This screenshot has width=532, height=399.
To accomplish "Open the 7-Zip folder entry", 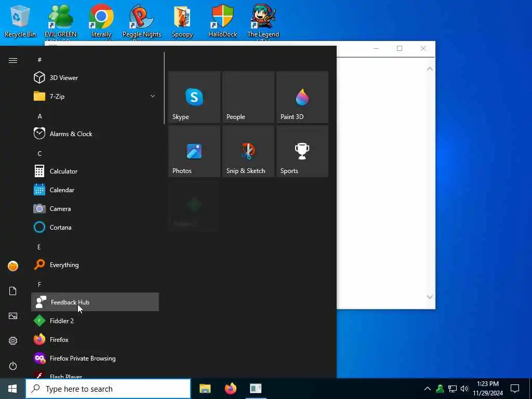I will 95,96.
